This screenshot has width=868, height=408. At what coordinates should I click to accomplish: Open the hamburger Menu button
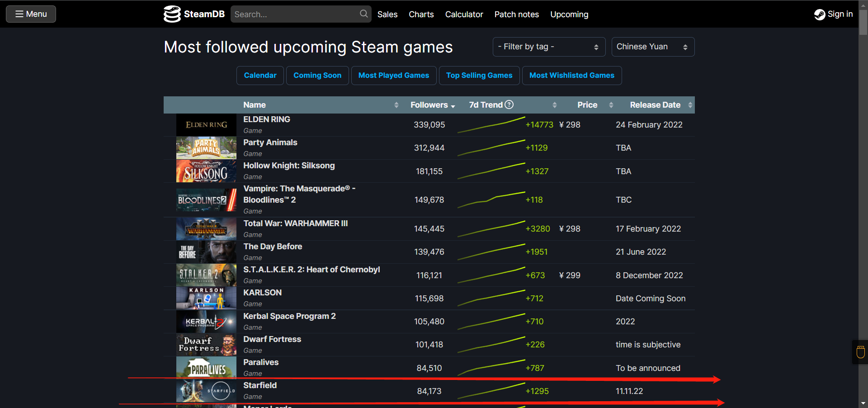(31, 14)
